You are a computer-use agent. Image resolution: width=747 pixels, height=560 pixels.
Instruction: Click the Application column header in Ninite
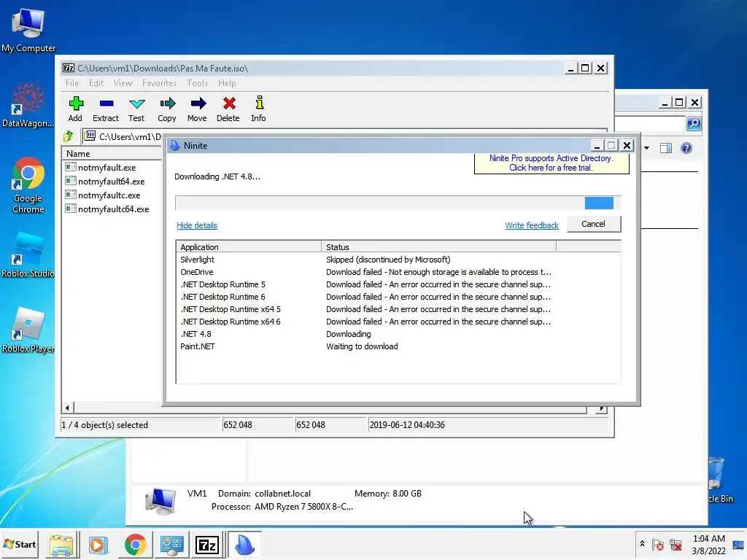tap(249, 247)
